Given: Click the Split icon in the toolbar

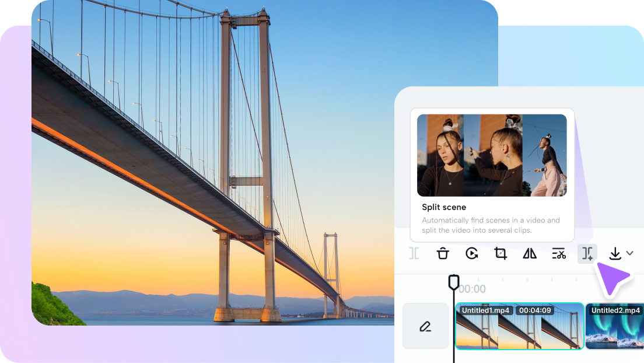Looking at the screenshot, I should point(414,253).
